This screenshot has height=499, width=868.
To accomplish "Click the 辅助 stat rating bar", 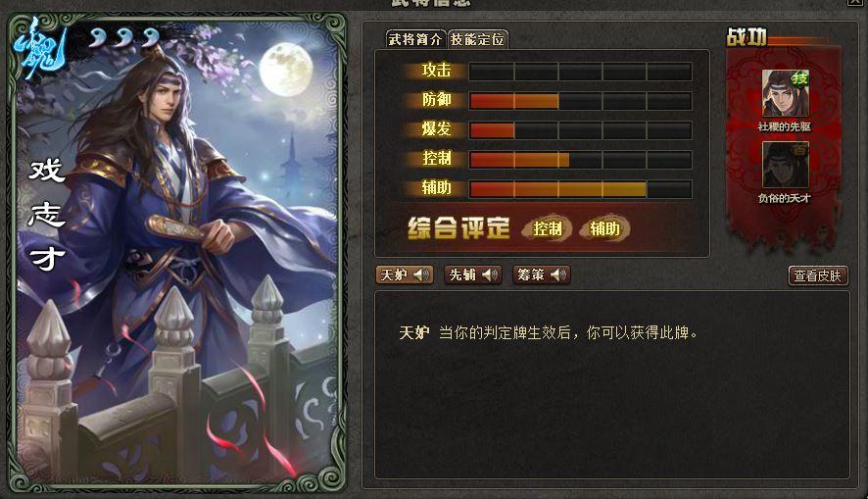I will tap(580, 189).
